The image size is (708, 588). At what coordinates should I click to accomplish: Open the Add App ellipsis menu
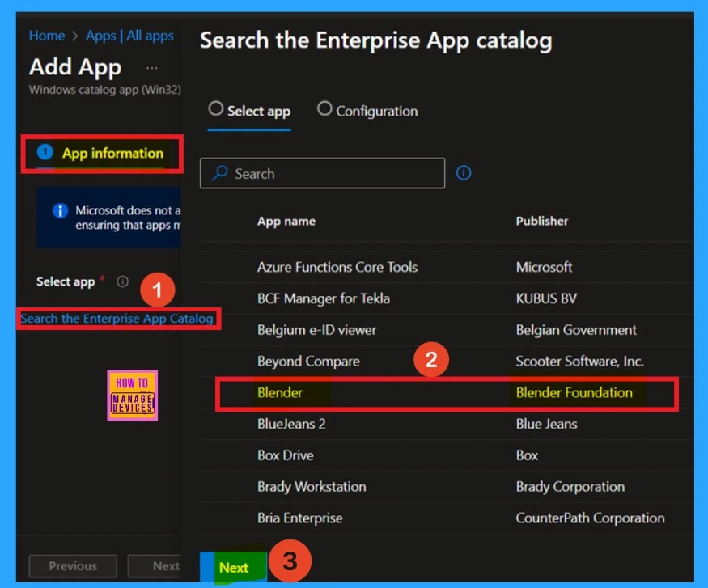[152, 68]
